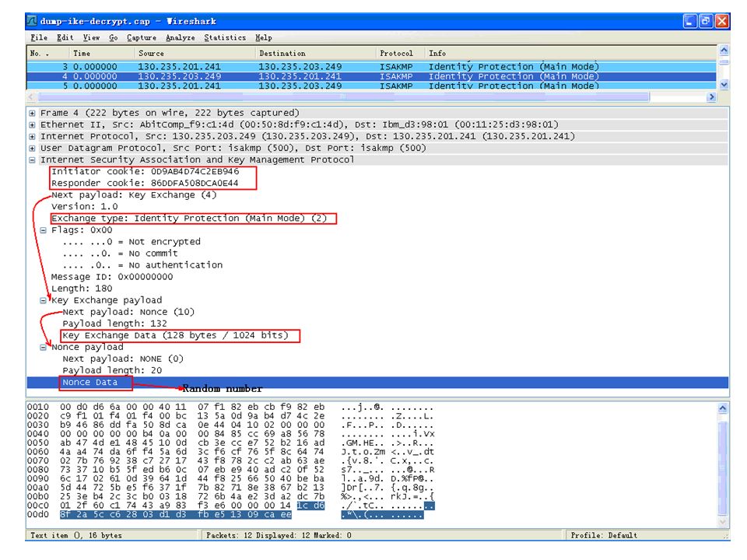747x560 pixels.
Task: Click the packet list horizontal scrollbar thumb
Action: pos(343,96)
